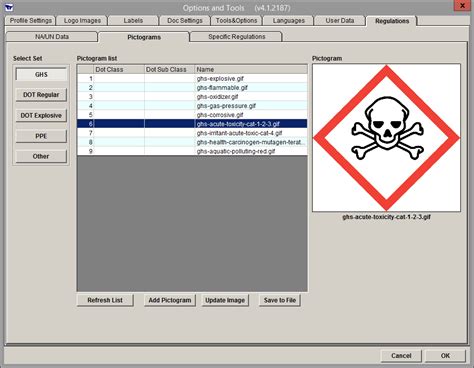This screenshot has width=474, height=368.
Task: Switch to the User Data tab
Action: click(x=340, y=21)
